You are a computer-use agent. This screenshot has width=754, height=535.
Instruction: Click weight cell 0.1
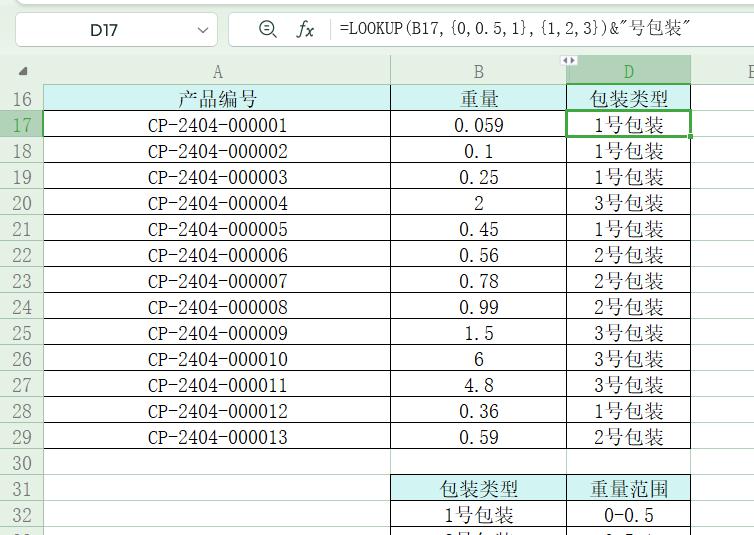click(x=478, y=150)
